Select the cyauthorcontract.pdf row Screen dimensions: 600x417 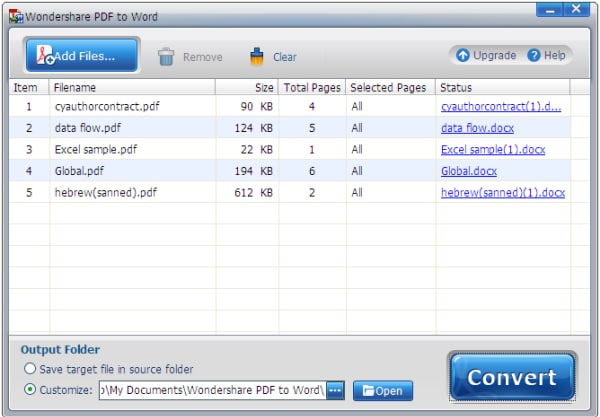coord(290,106)
